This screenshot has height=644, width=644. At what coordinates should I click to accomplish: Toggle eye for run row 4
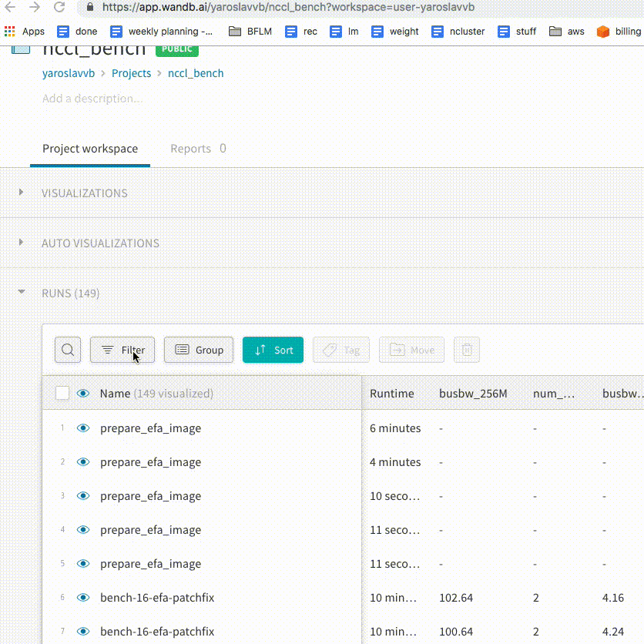[83, 530]
